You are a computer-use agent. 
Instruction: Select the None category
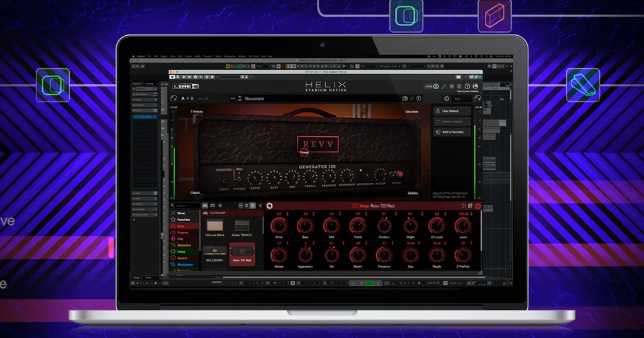coord(184,213)
